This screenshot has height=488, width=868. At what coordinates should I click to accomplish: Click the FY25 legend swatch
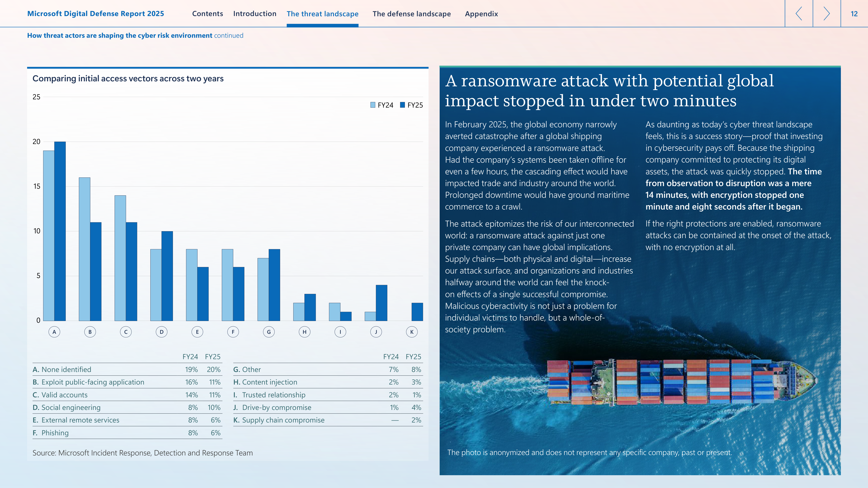pyautogui.click(x=402, y=105)
